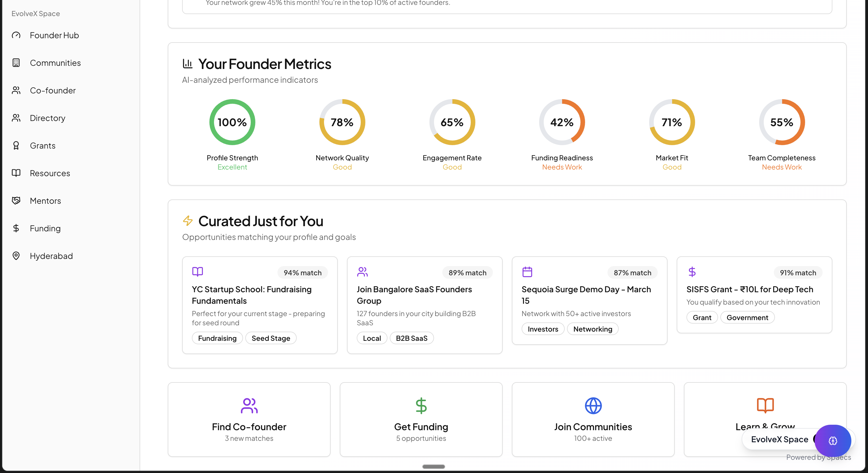The image size is (868, 473).
Task: Click the Funding Readiness 42% ring
Action: (562, 122)
